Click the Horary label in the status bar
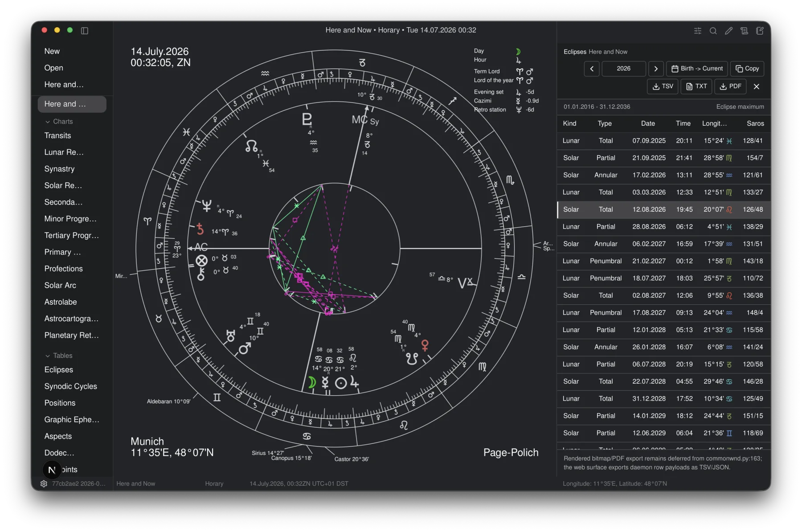 click(214, 483)
